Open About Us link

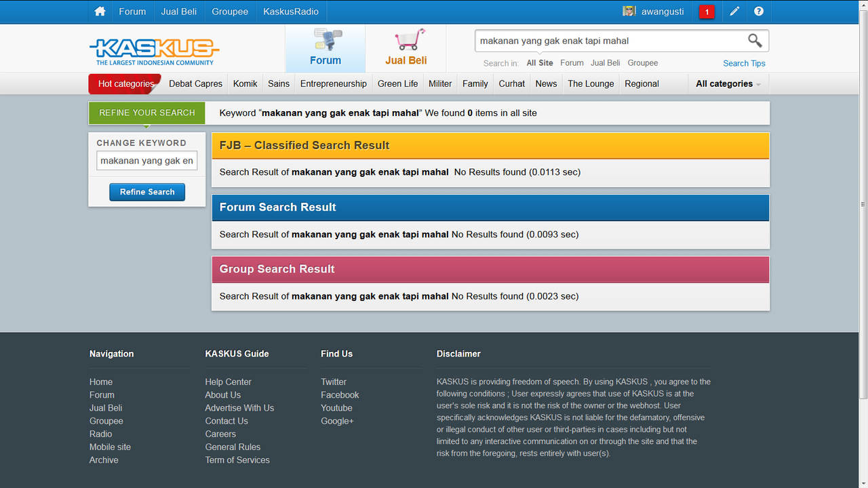point(223,395)
